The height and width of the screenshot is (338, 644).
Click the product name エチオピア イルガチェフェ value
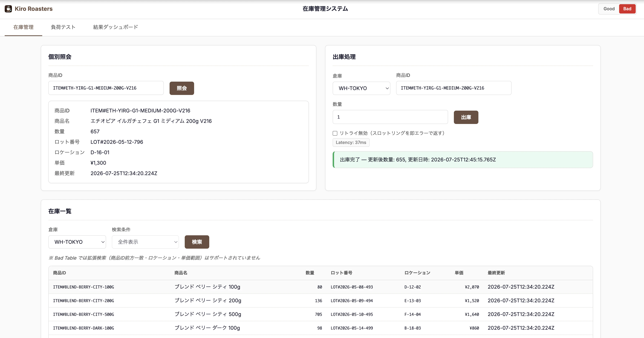151,121
